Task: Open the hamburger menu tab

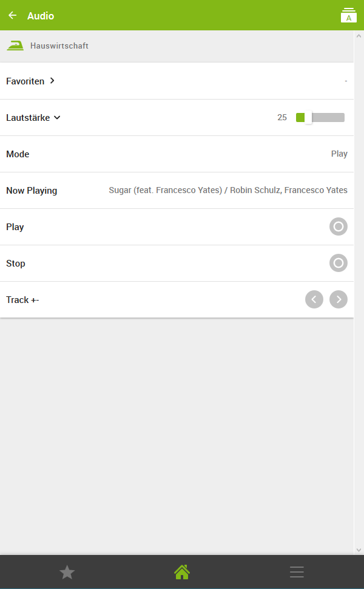Action: pyautogui.click(x=297, y=572)
